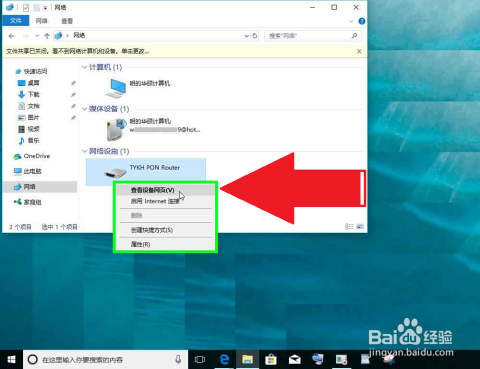
Task: Open 桌面 in the sidebar
Action: (x=28, y=83)
